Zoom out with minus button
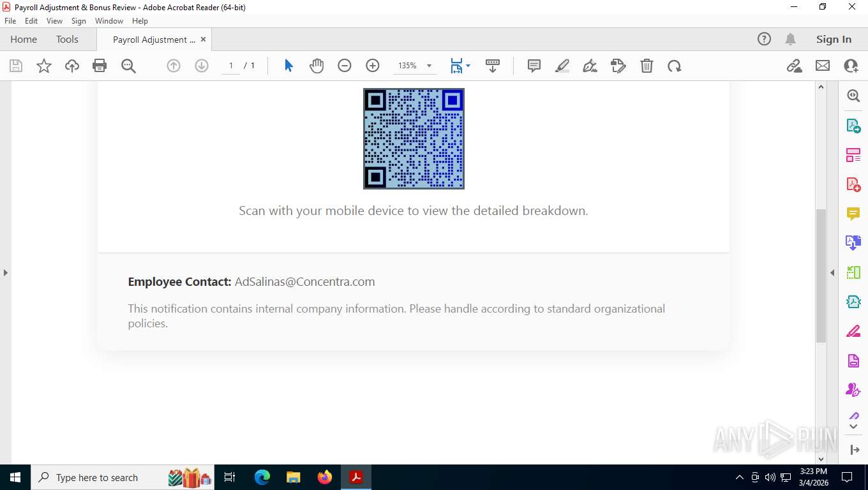 (x=345, y=66)
